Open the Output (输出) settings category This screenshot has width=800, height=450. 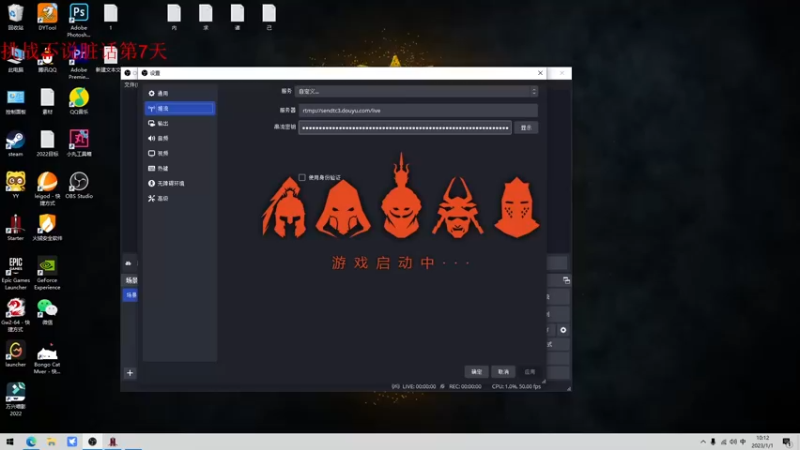[x=180, y=123]
